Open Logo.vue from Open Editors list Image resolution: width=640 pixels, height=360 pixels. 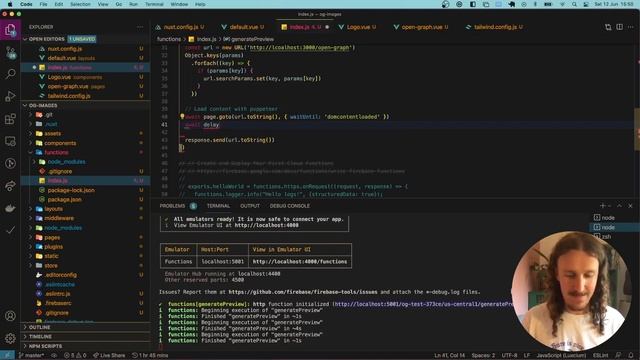[85, 77]
